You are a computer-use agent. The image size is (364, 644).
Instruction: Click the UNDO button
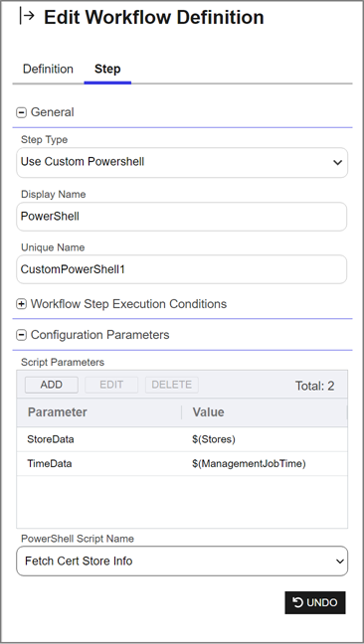(x=315, y=602)
